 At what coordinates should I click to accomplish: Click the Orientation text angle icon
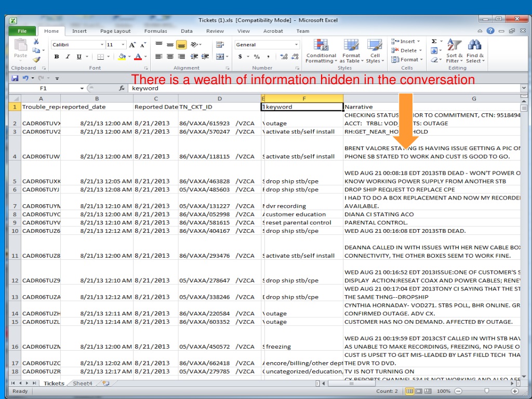coord(194,45)
